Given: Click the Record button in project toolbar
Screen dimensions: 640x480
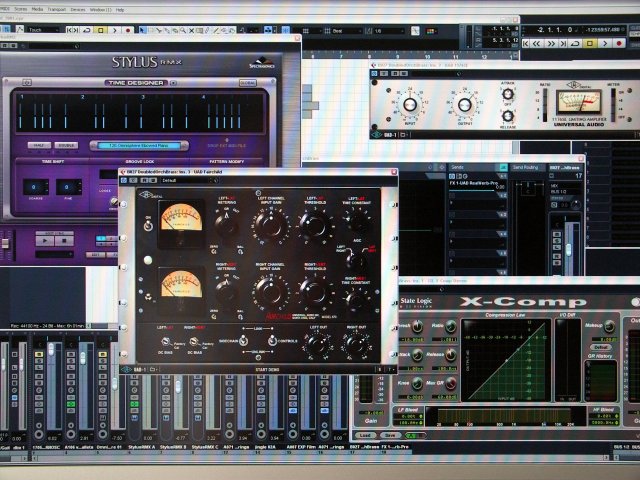Looking at the screenshot, I should click(128, 30).
